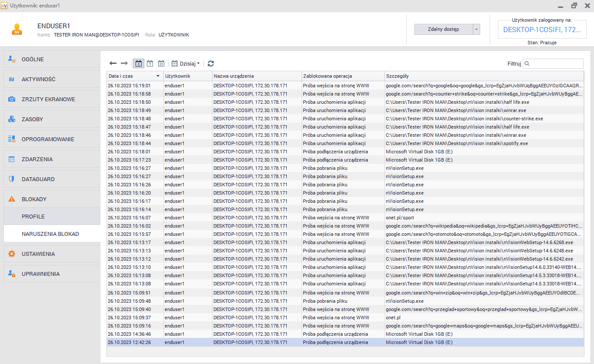Screen dimensions: 594x364
Task: Select the row dated 26.10.2023 15:19:01
Action: pos(345,86)
